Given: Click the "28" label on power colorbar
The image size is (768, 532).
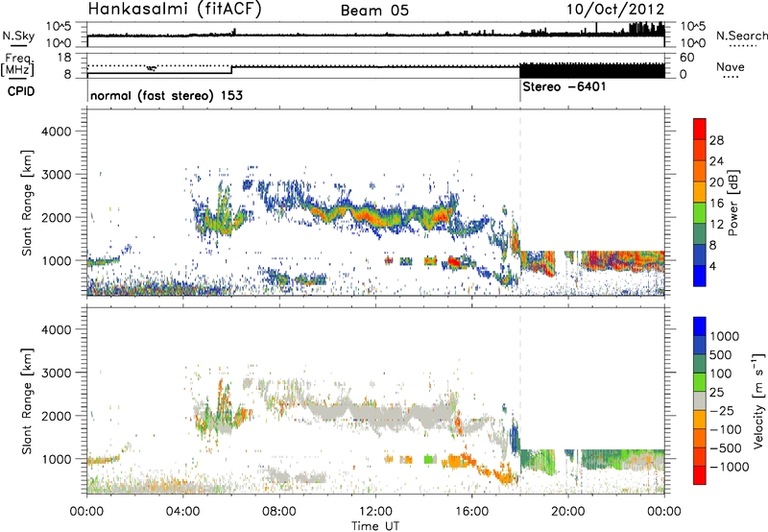Looking at the screenshot, I should [x=716, y=140].
